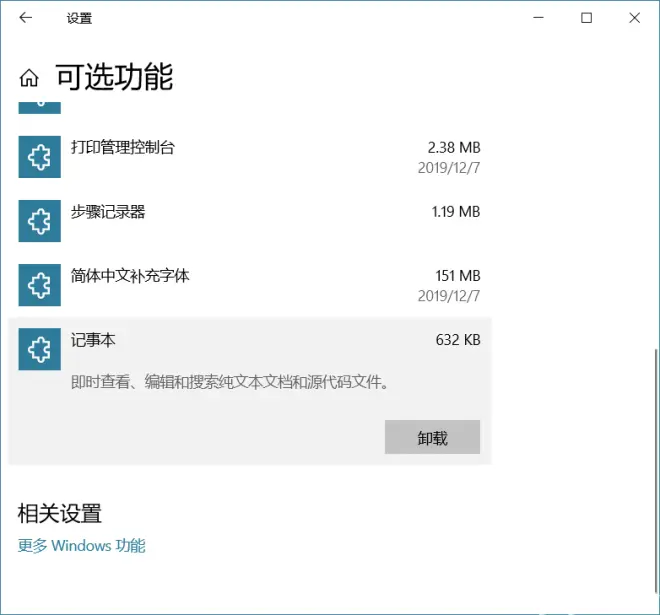Minimize the 设置 window
660x615 pixels.
pos(538,18)
